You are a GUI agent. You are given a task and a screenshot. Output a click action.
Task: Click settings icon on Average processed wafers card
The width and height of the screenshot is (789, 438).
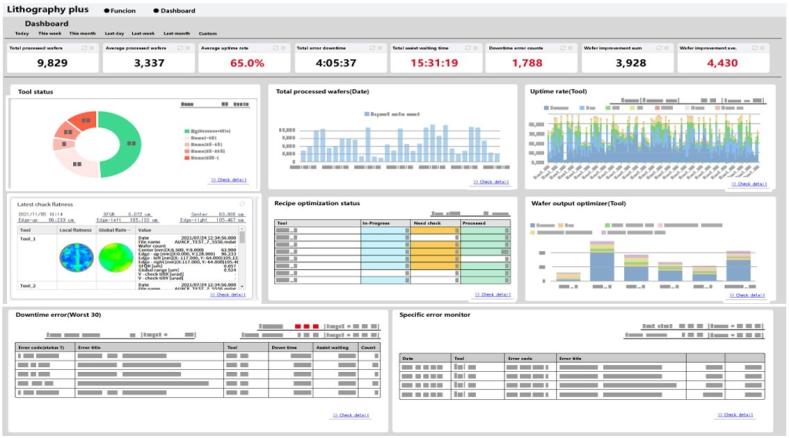[x=187, y=47]
